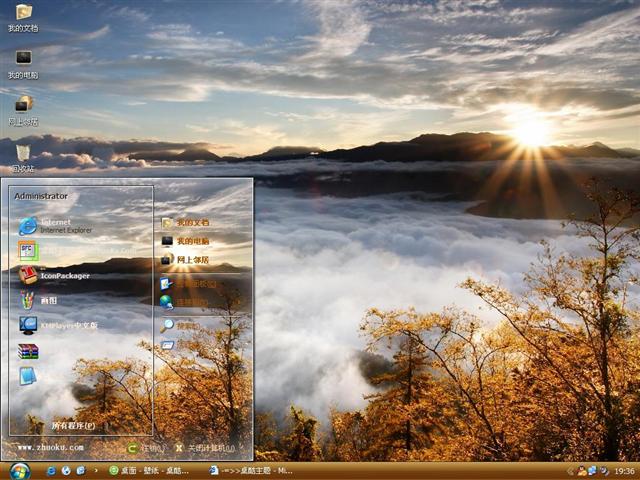The image size is (640, 480).
Task: Open the 我的文档 desktop icon
Action: (x=23, y=18)
